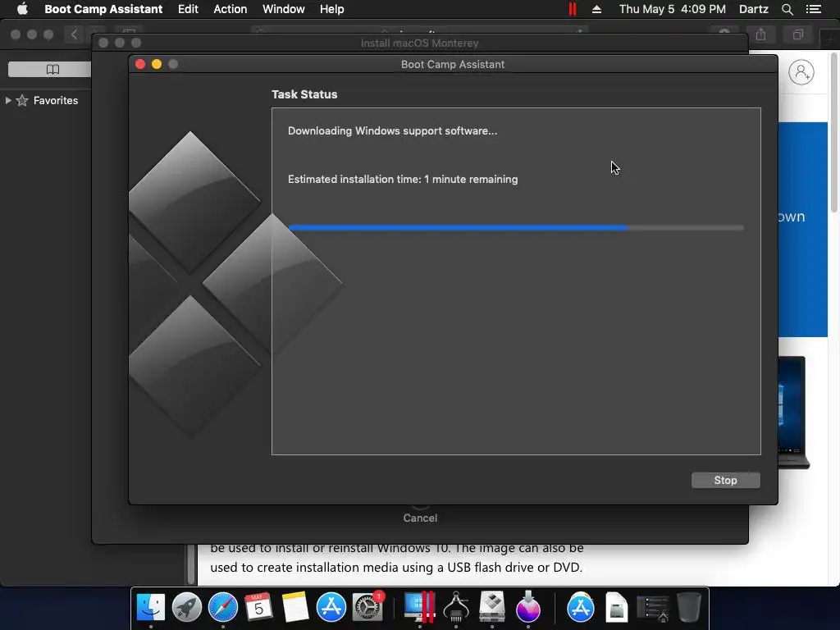This screenshot has width=840, height=630.
Task: Open the Help menu
Action: [x=331, y=9]
